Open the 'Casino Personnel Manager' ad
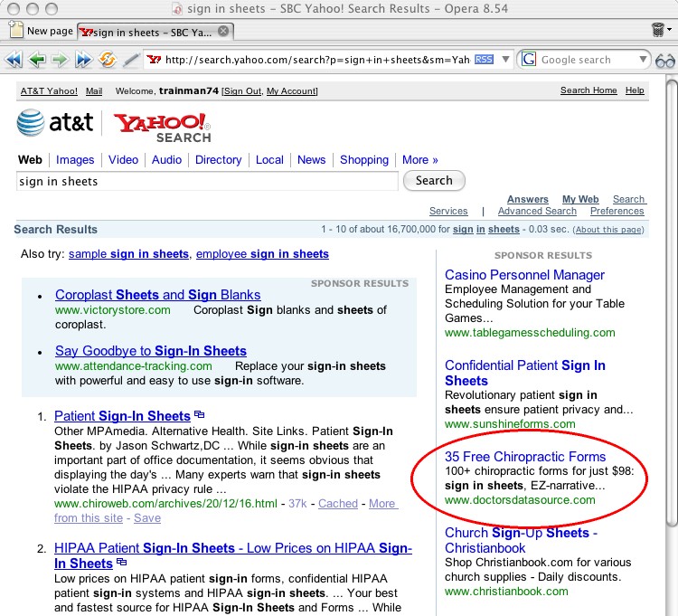 [524, 275]
